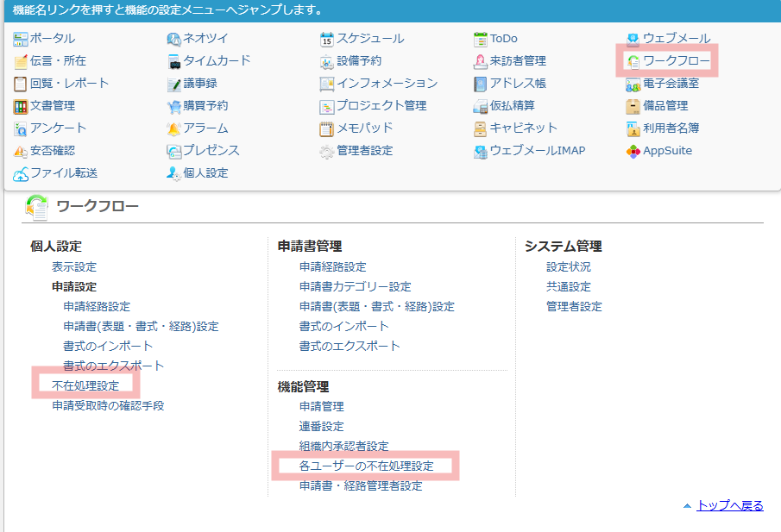
Task: Click the タイムカード icon
Action: pos(173,61)
